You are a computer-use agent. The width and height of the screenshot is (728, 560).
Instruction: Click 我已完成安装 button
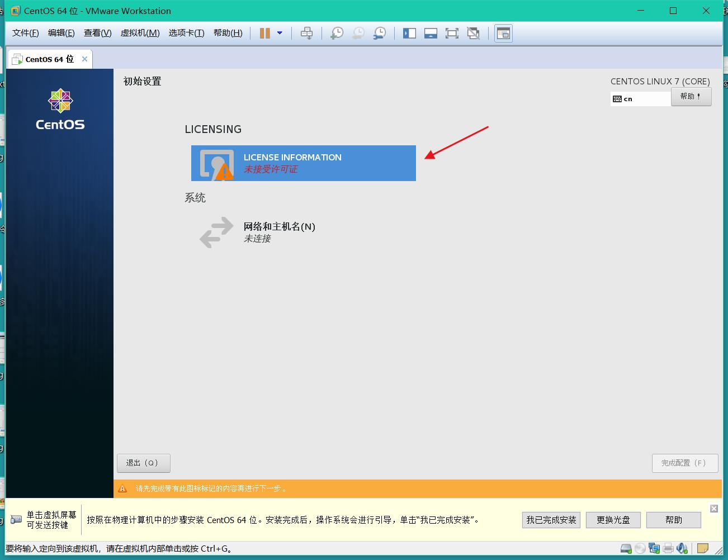coord(551,520)
